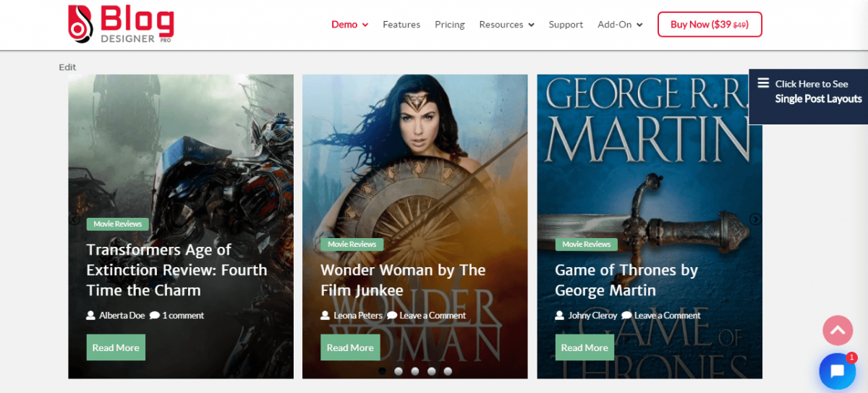The height and width of the screenshot is (393, 868).
Task: Select the last carousel pagination dot
Action: 448,371
